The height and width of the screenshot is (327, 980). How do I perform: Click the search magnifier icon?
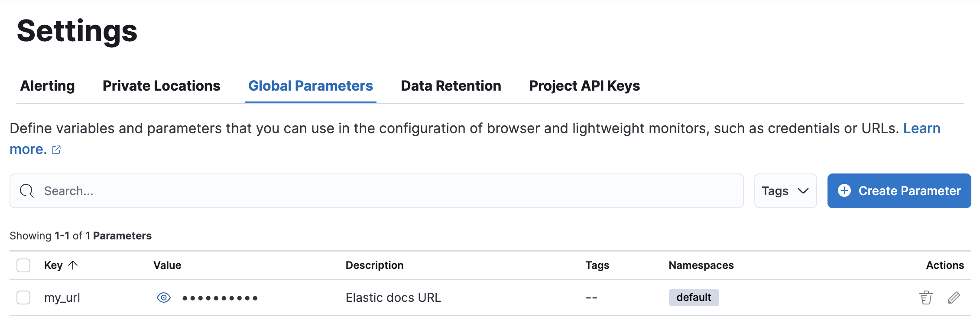tap(26, 191)
